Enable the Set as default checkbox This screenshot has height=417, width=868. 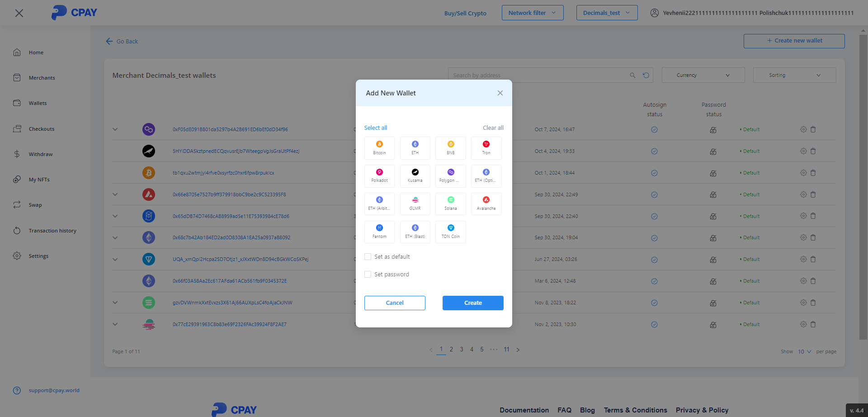[x=368, y=257]
